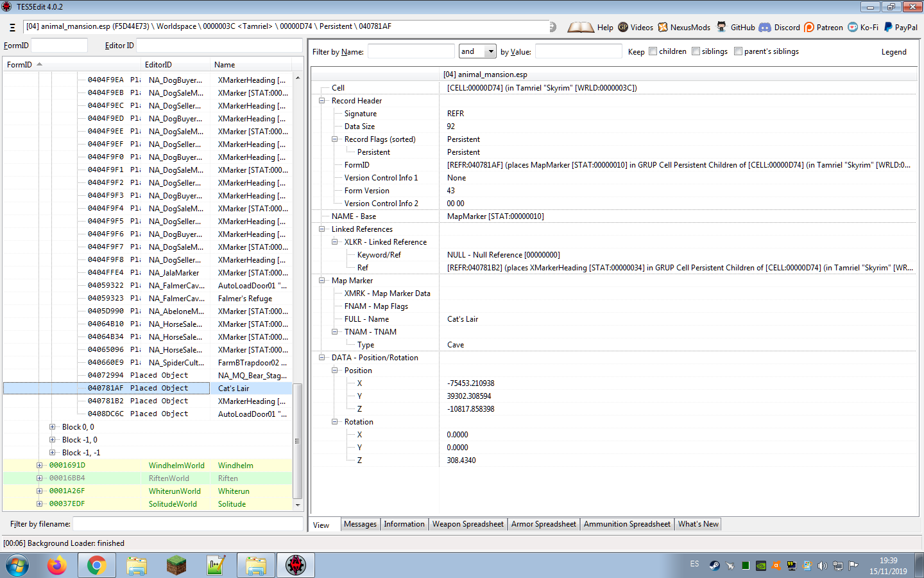
Task: Sort by the Name column header
Action: (251, 65)
